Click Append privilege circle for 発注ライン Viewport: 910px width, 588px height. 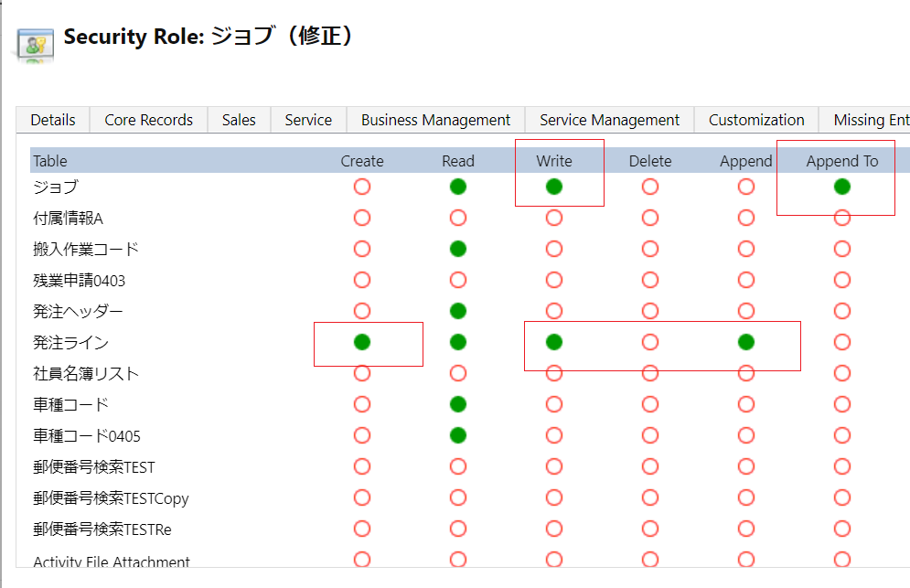(746, 342)
